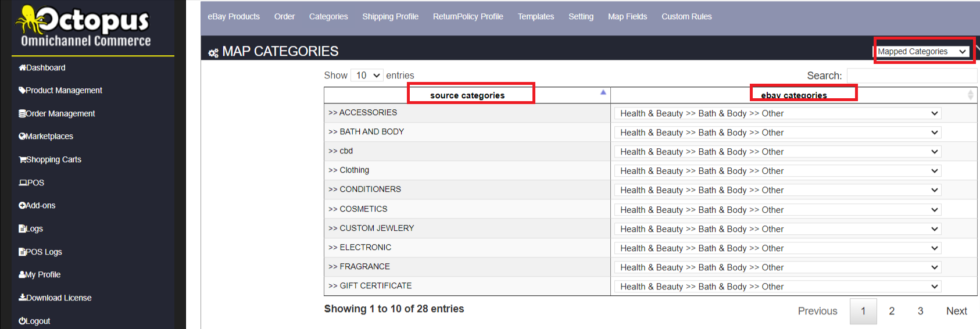
Task: Open eBay category dropdown for GIFT CERTIFICATE
Action: coord(778,287)
